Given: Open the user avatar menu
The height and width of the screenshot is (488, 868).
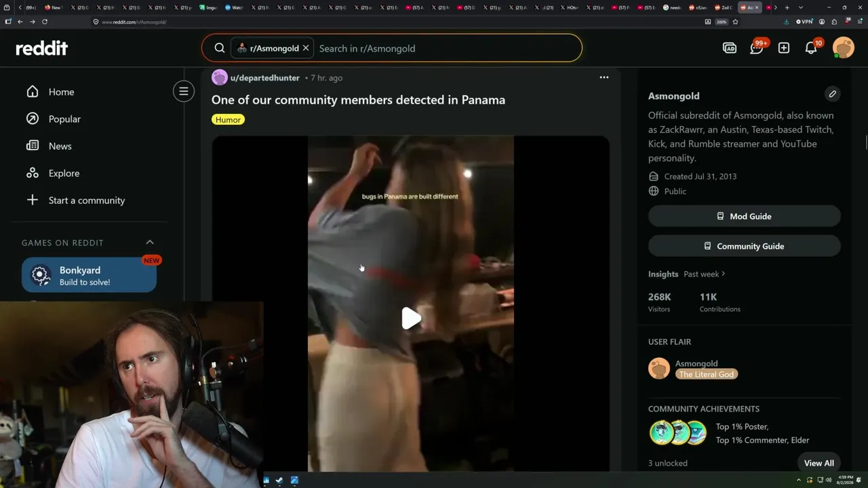Looking at the screenshot, I should point(844,48).
